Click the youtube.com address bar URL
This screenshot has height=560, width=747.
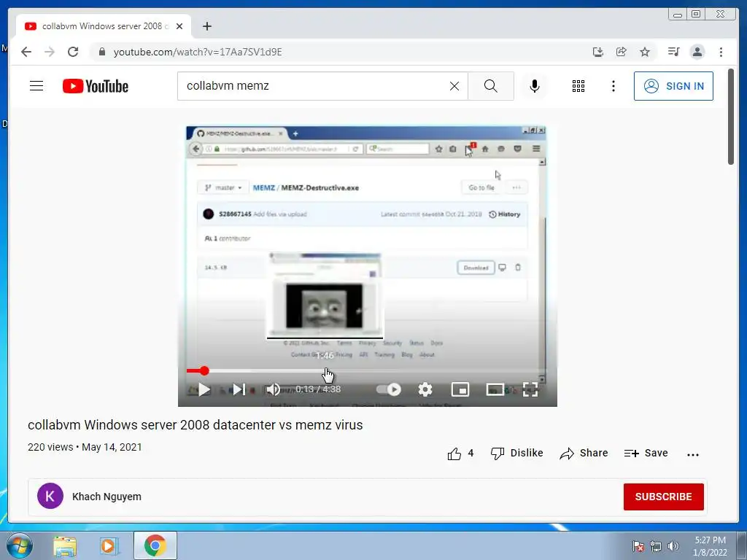click(x=198, y=52)
